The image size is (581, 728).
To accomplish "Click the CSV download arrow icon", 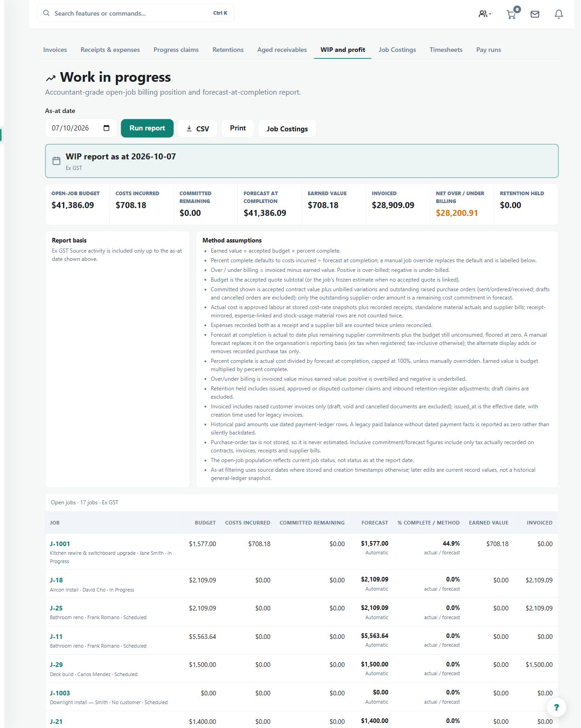I will pos(189,129).
